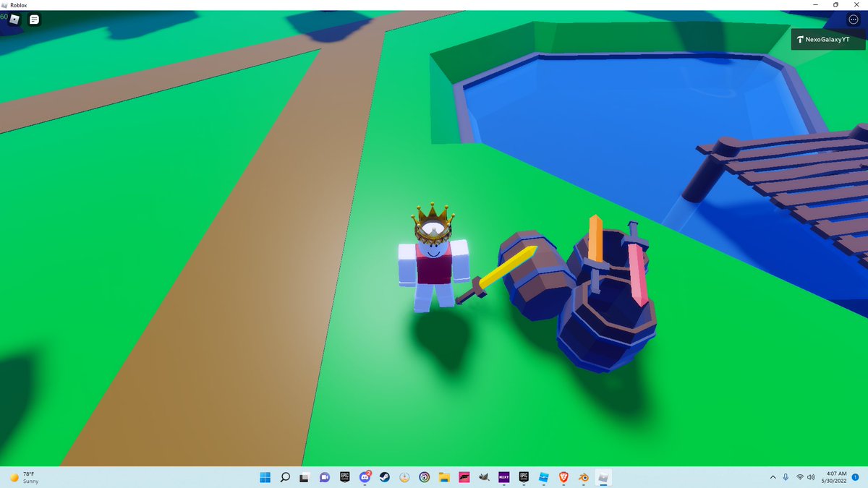
Task: Click the microphone tray icon
Action: click(786, 477)
